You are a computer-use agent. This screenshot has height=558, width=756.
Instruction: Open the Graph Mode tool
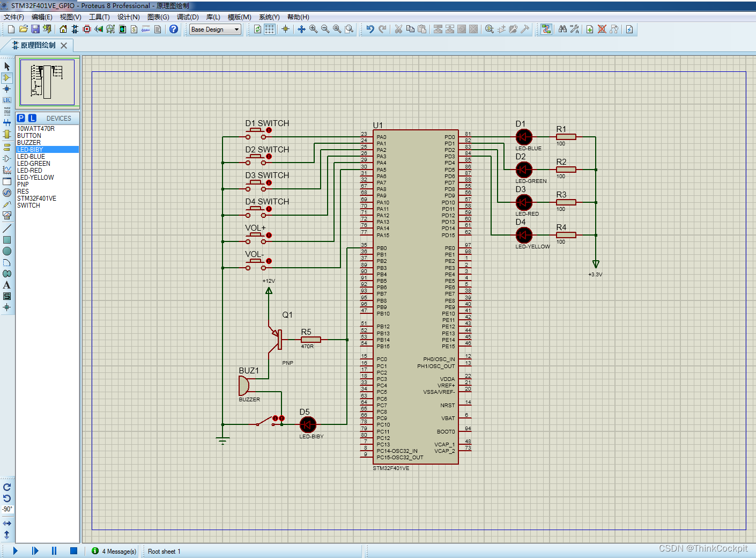[7, 170]
